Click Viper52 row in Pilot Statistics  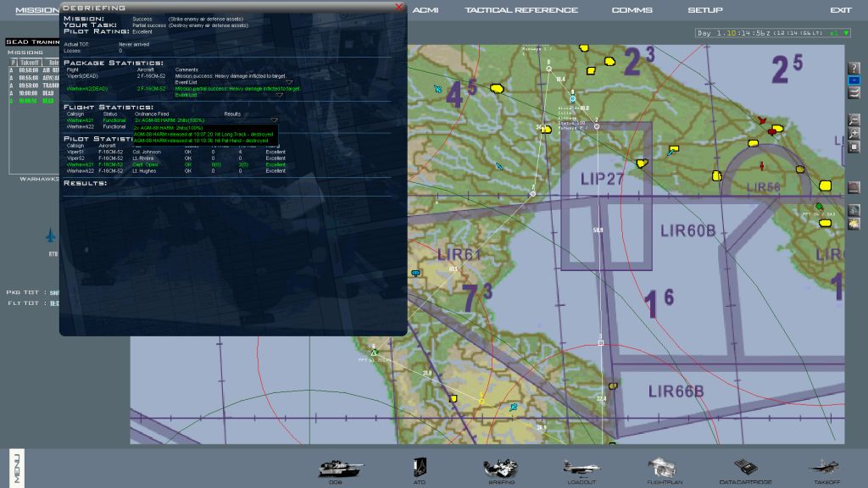coord(176,158)
